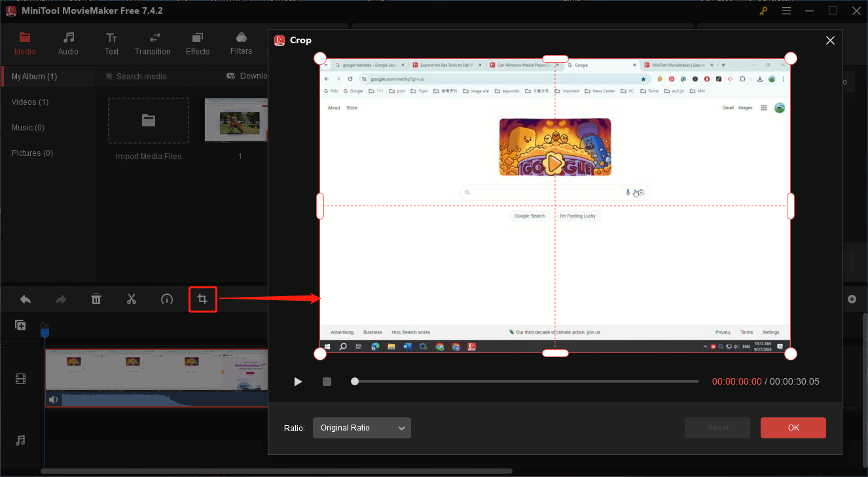
Task: Open the Effects tab
Action: pyautogui.click(x=198, y=43)
